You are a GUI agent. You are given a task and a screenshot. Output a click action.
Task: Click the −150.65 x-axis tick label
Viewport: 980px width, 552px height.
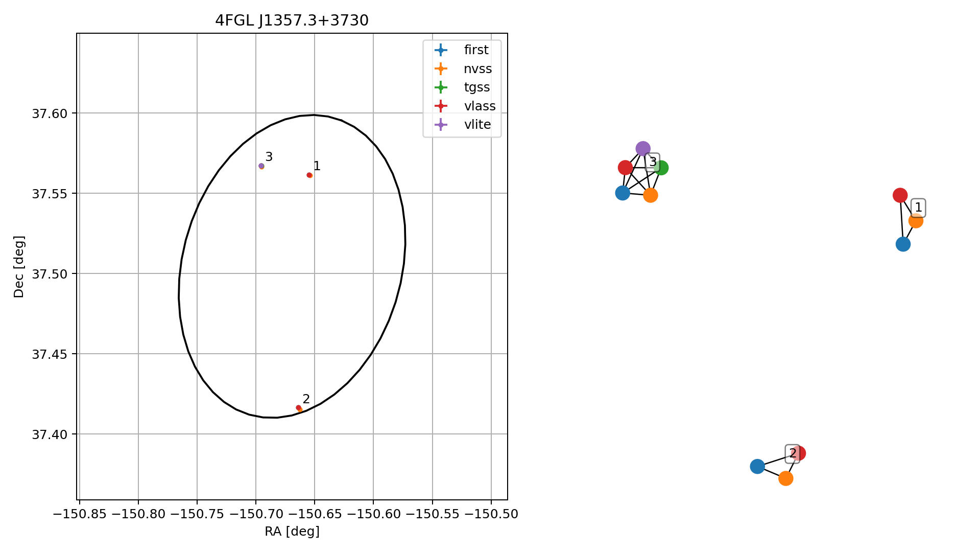tap(315, 514)
